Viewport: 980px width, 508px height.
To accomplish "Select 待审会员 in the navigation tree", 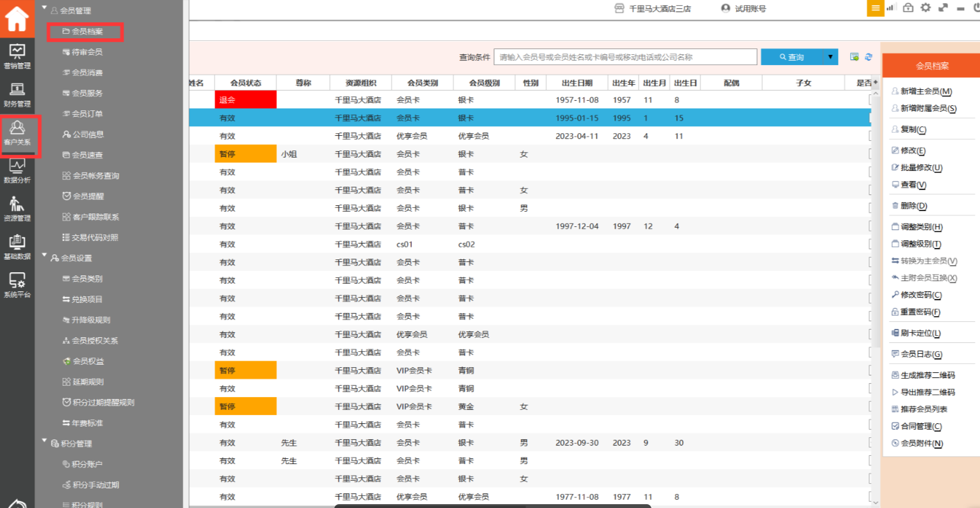I will click(87, 52).
